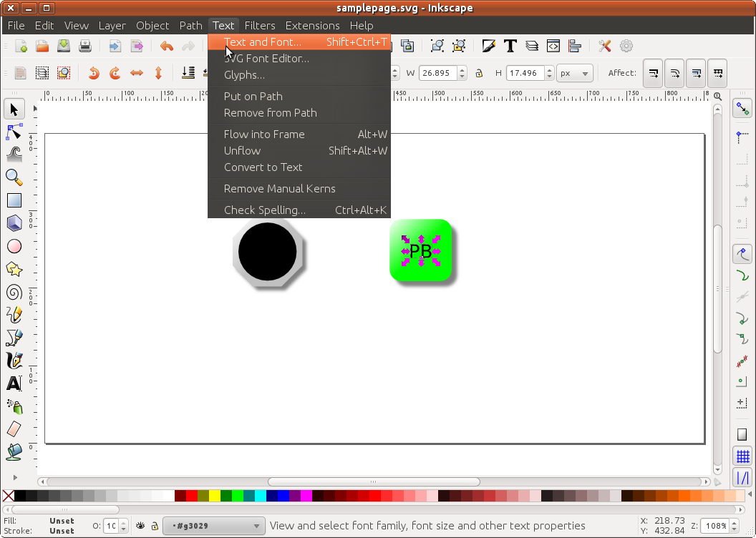Select the Node editing tool
This screenshot has height=538, width=756.
pos(14,132)
